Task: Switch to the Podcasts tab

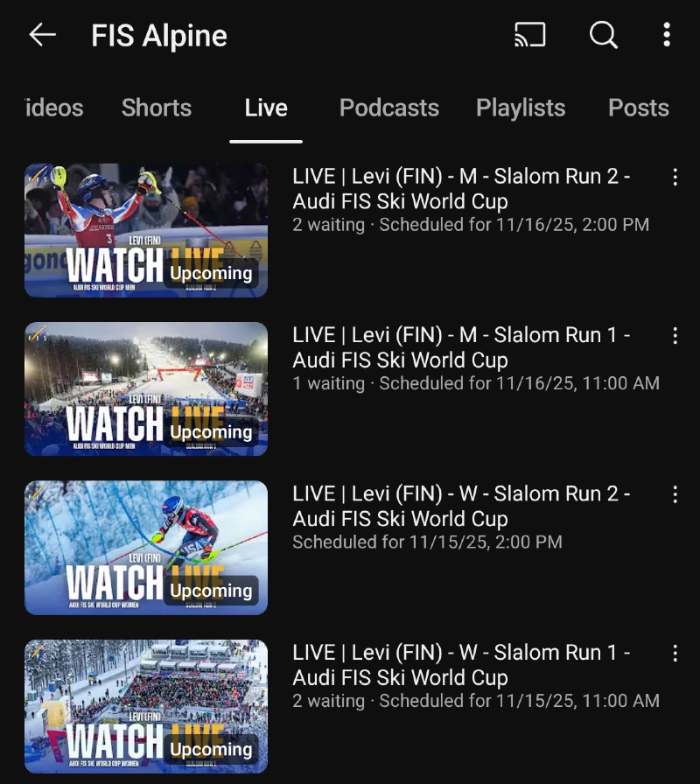Action: click(388, 108)
